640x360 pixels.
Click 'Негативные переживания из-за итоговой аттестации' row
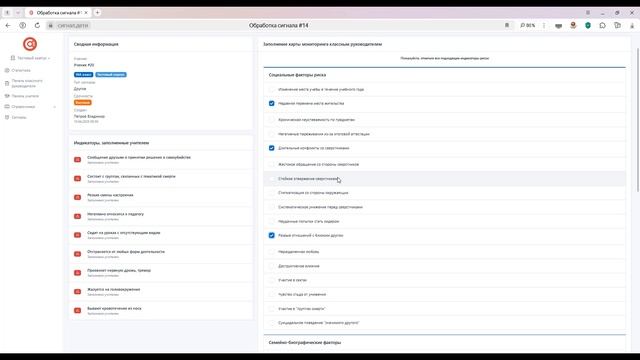coord(444,134)
